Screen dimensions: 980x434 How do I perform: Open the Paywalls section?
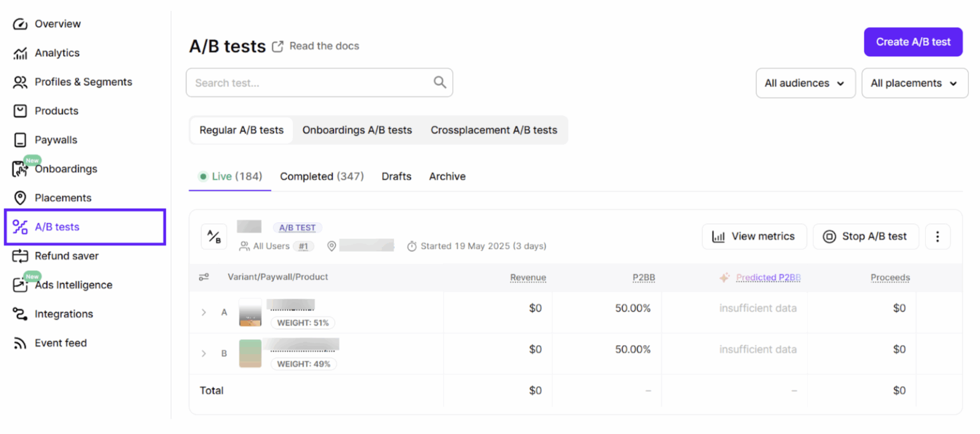[56, 140]
